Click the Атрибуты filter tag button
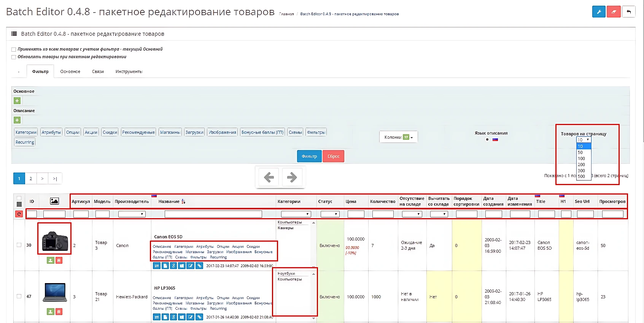This screenshot has height=323, width=644. [x=51, y=132]
